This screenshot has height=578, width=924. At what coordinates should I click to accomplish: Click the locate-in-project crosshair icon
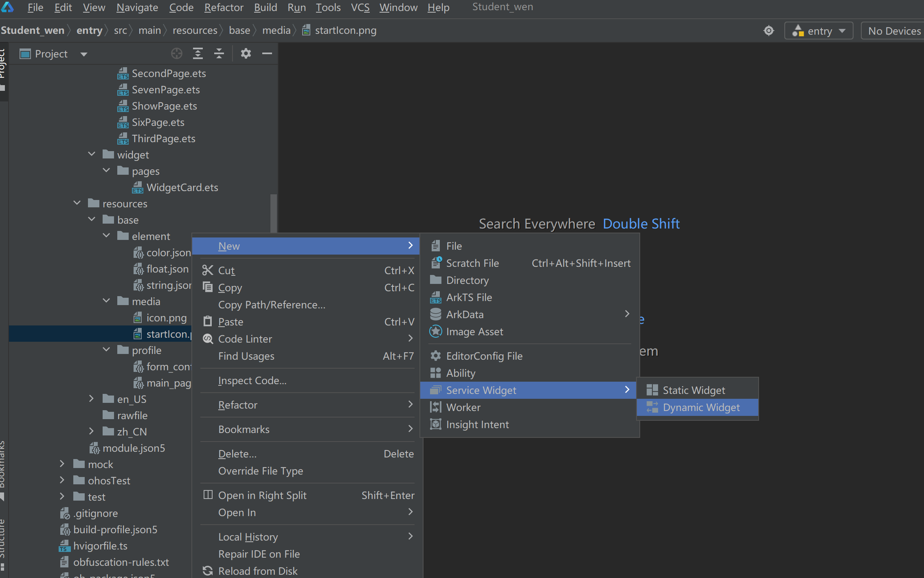[176, 53]
